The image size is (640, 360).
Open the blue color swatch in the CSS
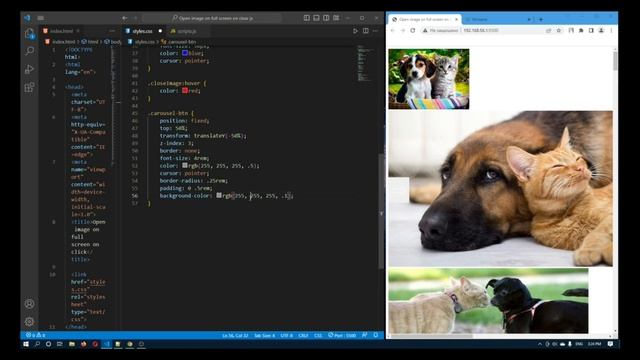pyautogui.click(x=185, y=53)
